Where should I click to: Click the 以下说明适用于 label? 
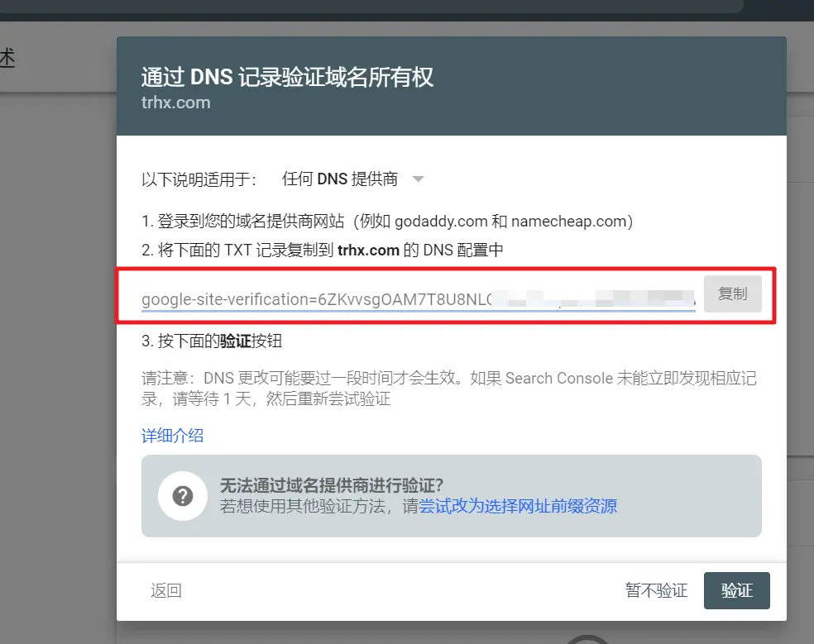(x=199, y=179)
